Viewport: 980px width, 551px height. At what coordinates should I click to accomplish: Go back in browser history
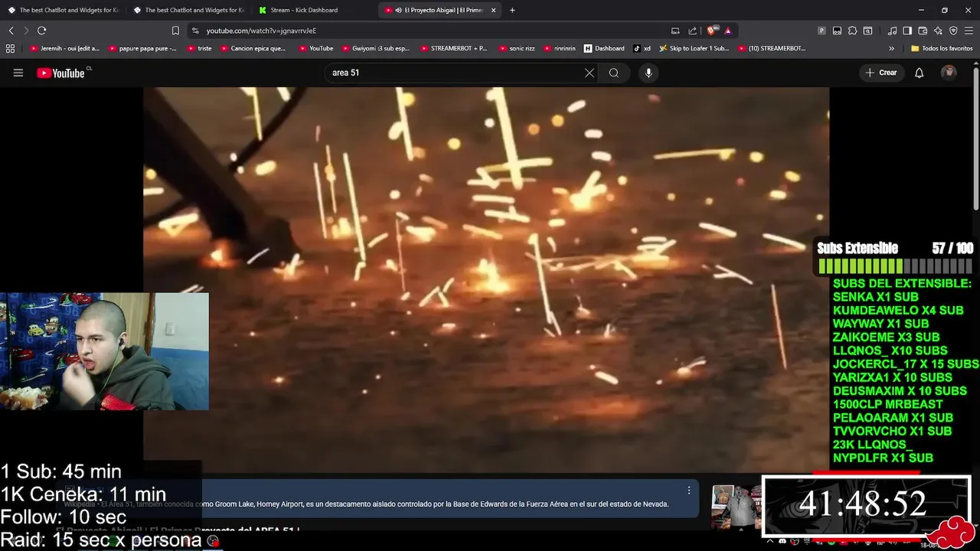[11, 31]
